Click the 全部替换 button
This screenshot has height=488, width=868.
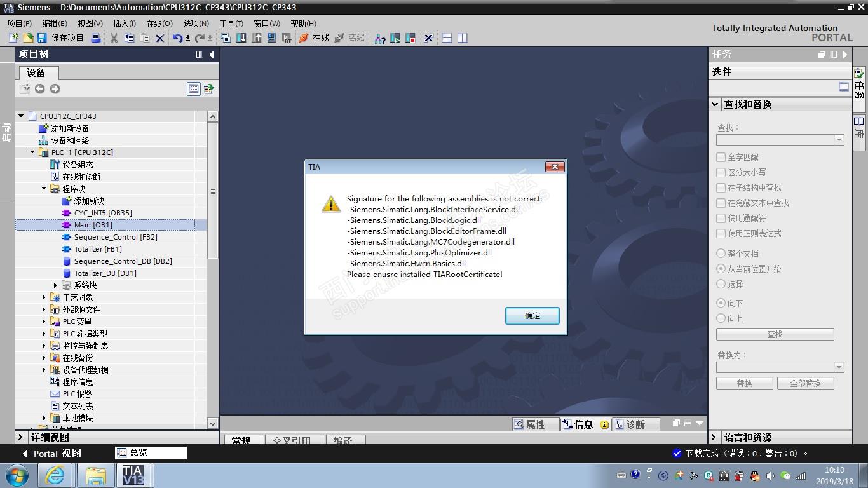[x=805, y=383]
